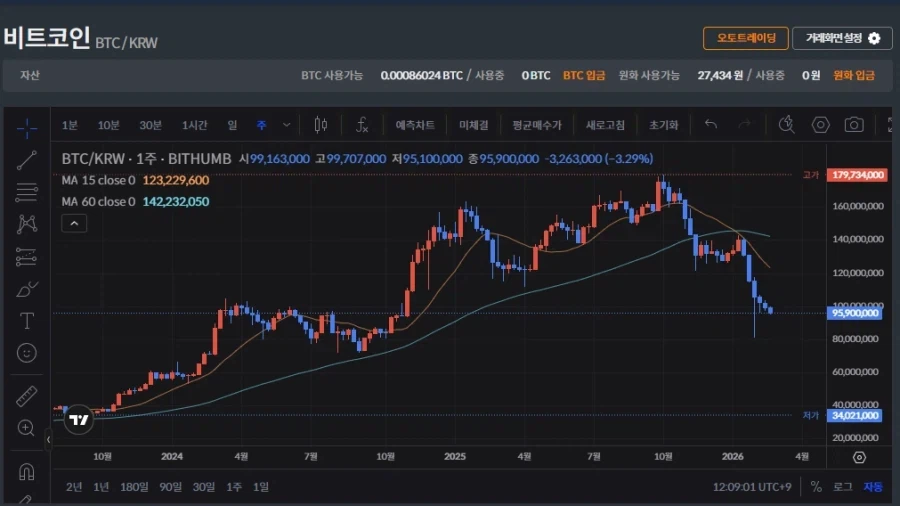Screen dimensions: 900x506
Task: Click the 0.00086024 BTC available amount
Action: pyautogui.click(x=421, y=75)
